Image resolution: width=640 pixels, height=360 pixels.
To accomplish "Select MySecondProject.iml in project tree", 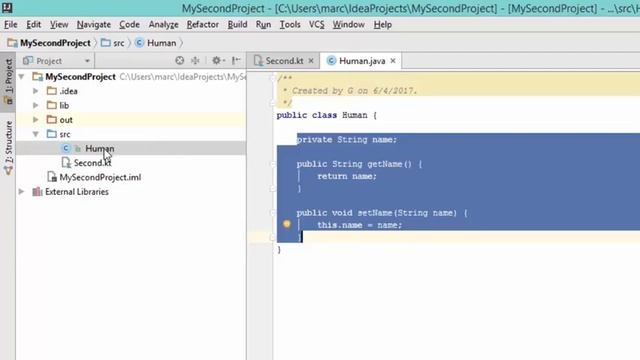I will pyautogui.click(x=100, y=177).
